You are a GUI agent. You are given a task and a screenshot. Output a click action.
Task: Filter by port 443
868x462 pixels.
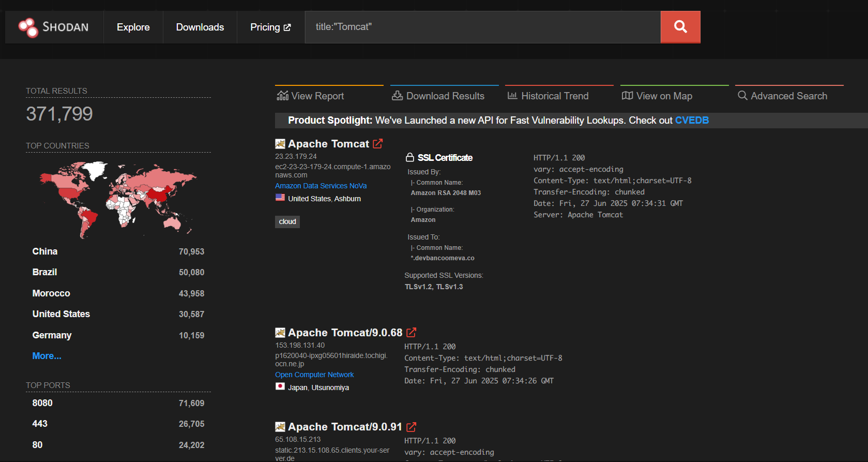[x=40, y=424]
